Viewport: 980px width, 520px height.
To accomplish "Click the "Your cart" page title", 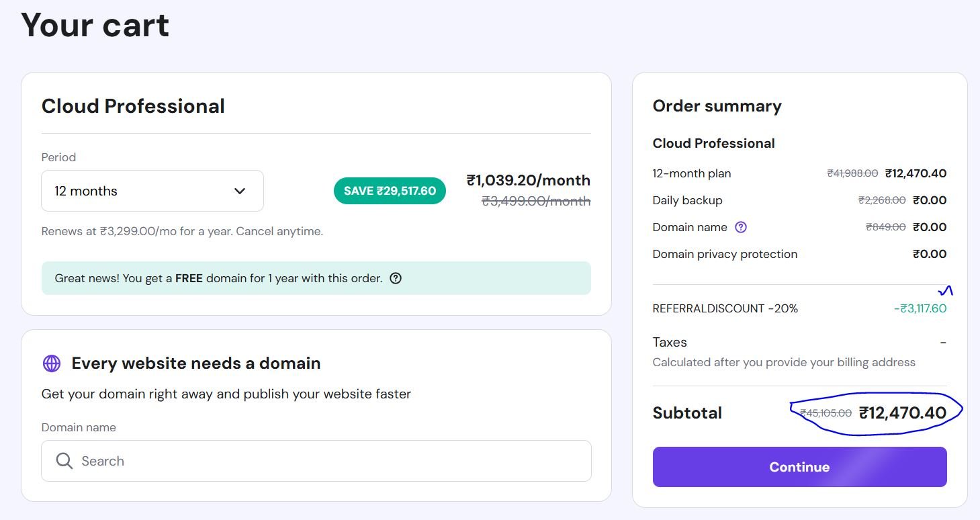I will pyautogui.click(x=95, y=25).
